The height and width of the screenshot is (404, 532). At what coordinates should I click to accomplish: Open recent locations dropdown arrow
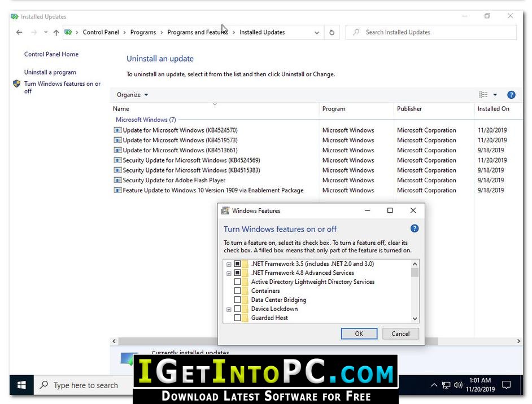click(x=46, y=32)
